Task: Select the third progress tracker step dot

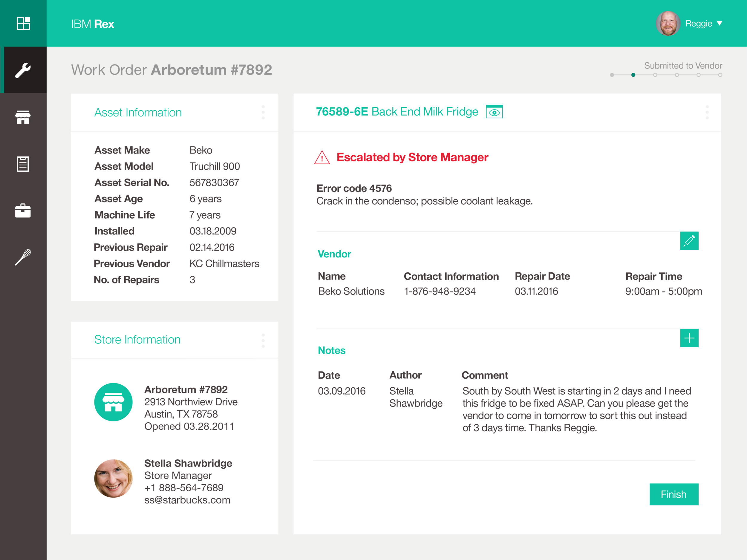Action: point(655,75)
